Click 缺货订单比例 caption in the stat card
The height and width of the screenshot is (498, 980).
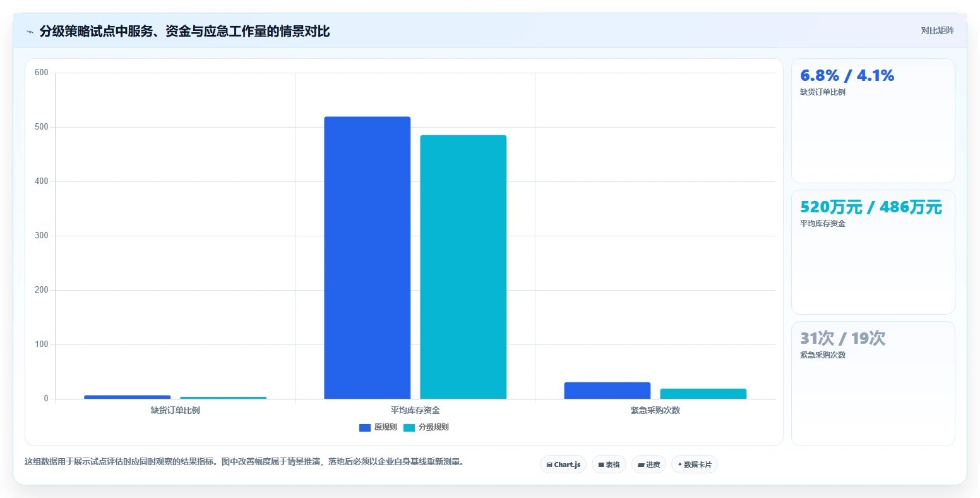[x=823, y=92]
